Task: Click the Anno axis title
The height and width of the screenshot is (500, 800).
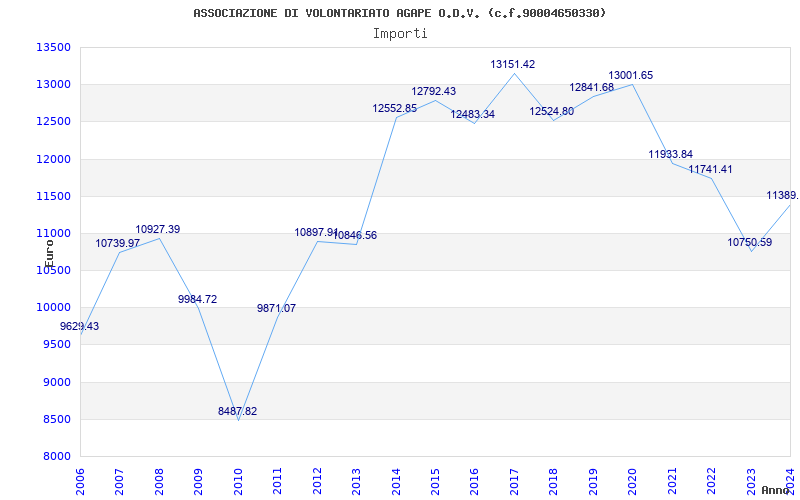Action: tap(776, 490)
